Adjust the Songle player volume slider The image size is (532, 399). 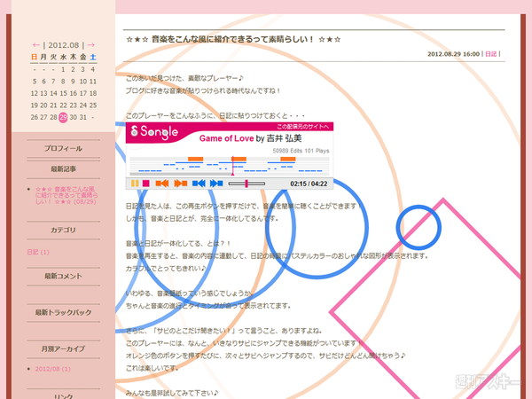246,184
